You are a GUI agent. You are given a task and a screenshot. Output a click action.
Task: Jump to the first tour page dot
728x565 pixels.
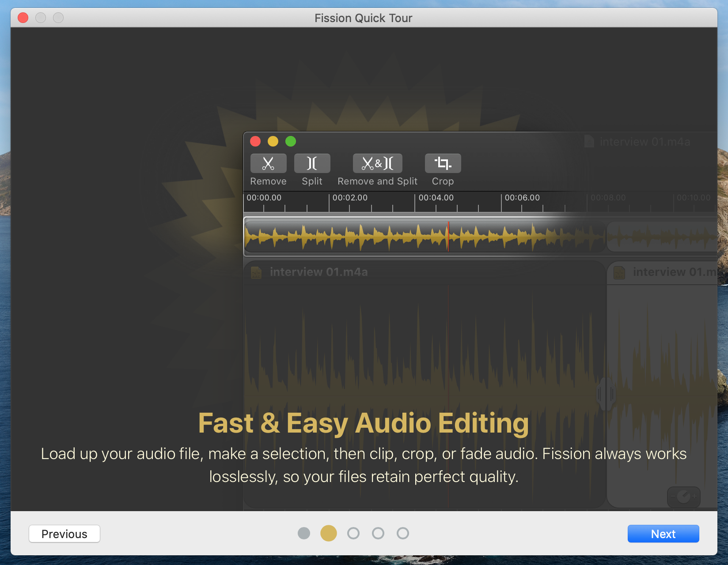point(304,533)
